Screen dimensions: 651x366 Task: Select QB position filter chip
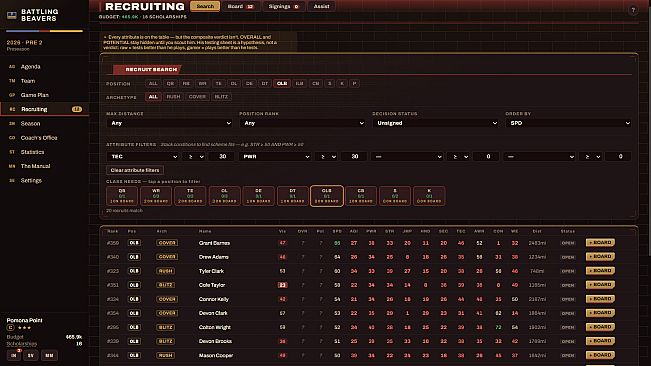pos(170,84)
